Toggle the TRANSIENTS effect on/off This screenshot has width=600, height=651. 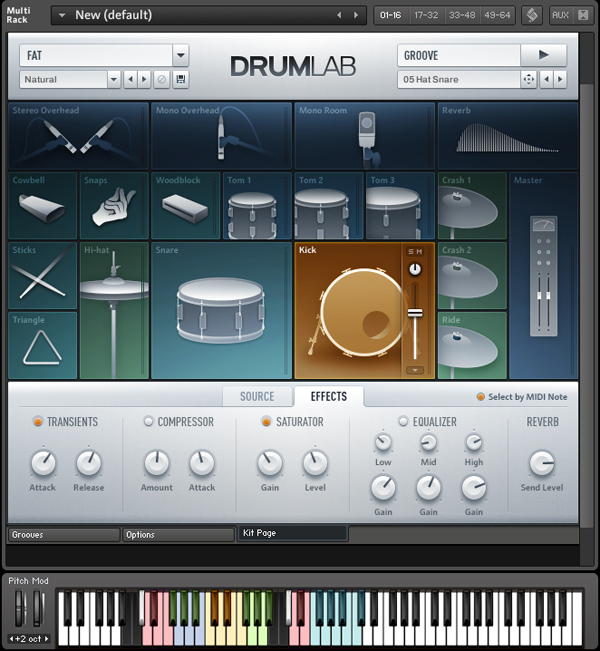click(x=38, y=422)
